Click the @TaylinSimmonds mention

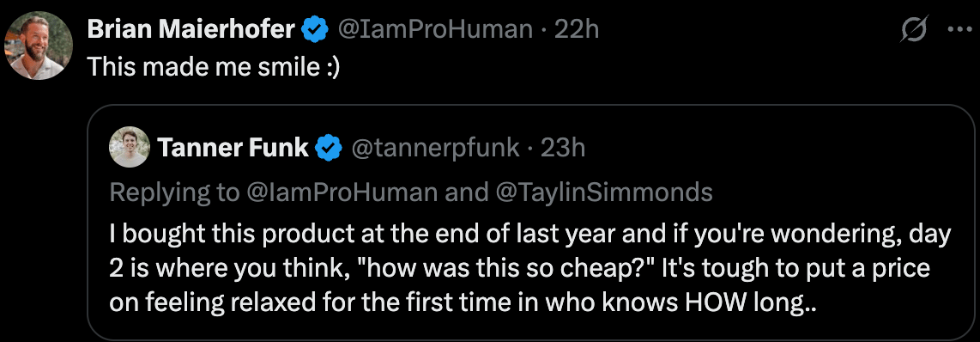click(x=604, y=192)
